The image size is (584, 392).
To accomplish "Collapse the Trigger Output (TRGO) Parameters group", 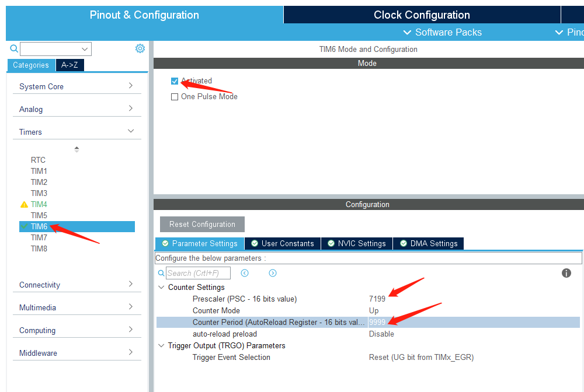I will (x=161, y=345).
